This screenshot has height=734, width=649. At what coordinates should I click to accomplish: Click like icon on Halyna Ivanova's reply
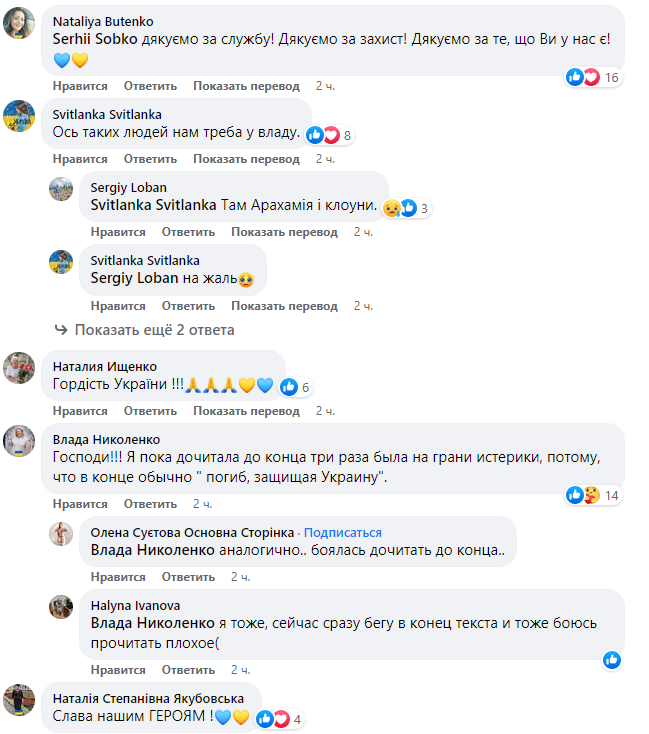click(x=612, y=659)
